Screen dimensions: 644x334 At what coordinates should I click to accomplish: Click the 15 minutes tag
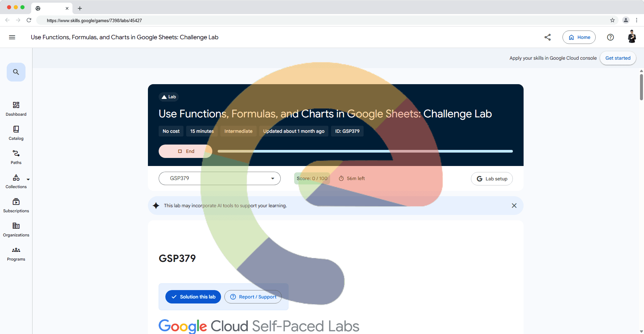coord(202,131)
